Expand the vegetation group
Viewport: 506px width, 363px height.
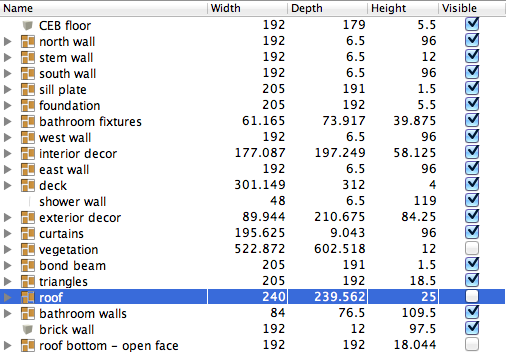pyautogui.click(x=7, y=250)
